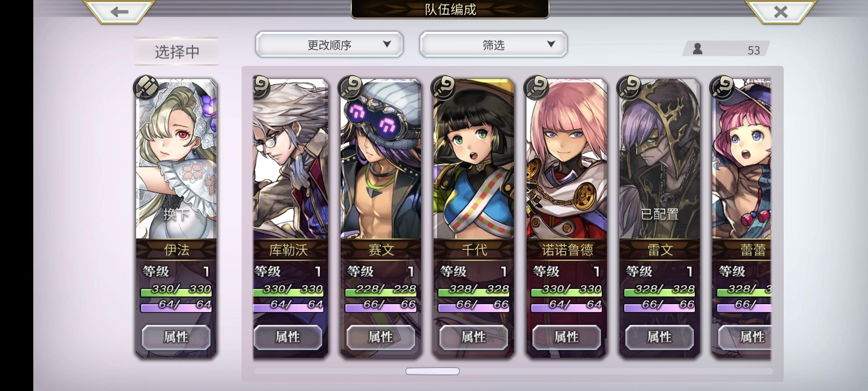Tap the hammer class icon on 伊法
Image resolution: width=868 pixels, height=391 pixels.
click(x=146, y=87)
